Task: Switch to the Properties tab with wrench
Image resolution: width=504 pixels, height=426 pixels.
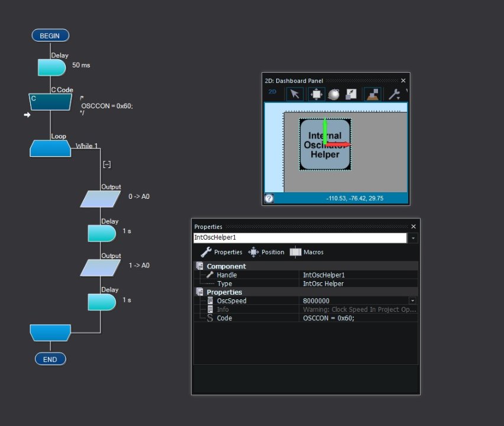Action: (221, 252)
